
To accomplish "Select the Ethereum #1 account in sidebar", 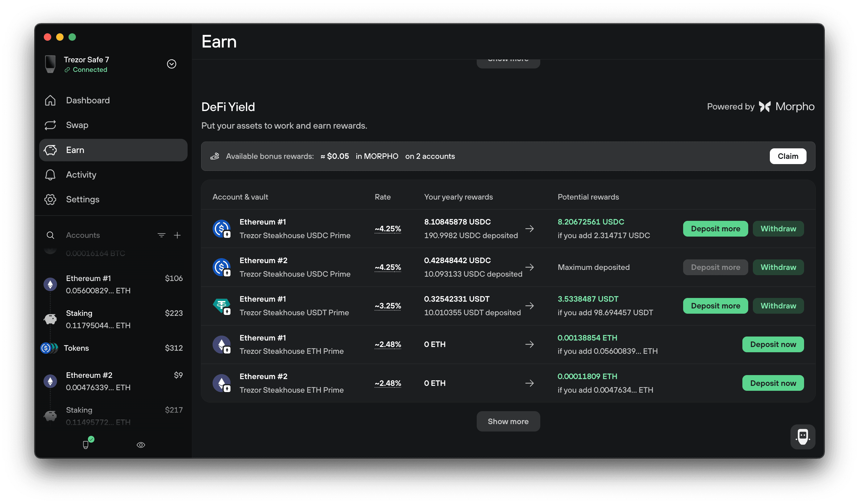I will 113,284.
